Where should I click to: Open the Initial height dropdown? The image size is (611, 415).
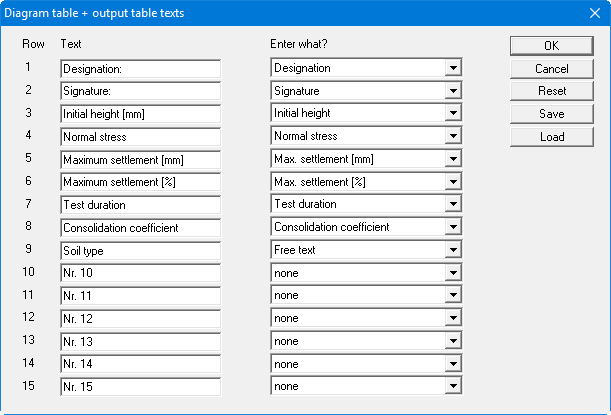point(453,114)
